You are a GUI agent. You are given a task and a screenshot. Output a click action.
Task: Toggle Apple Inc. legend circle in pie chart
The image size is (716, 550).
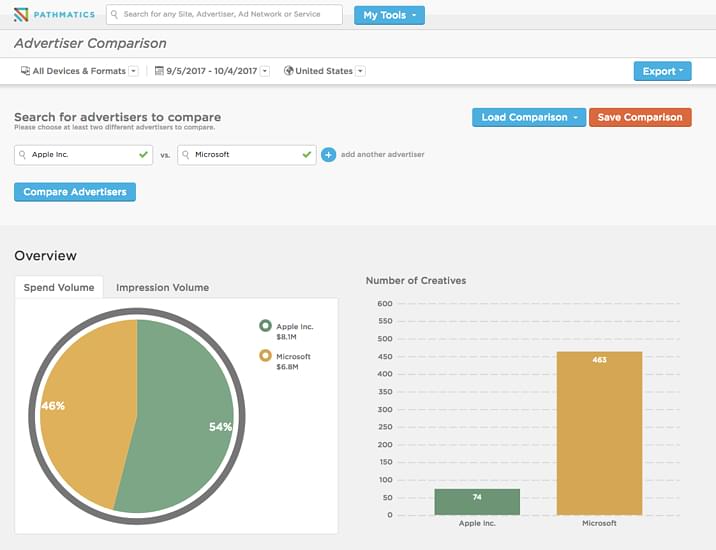(265, 326)
